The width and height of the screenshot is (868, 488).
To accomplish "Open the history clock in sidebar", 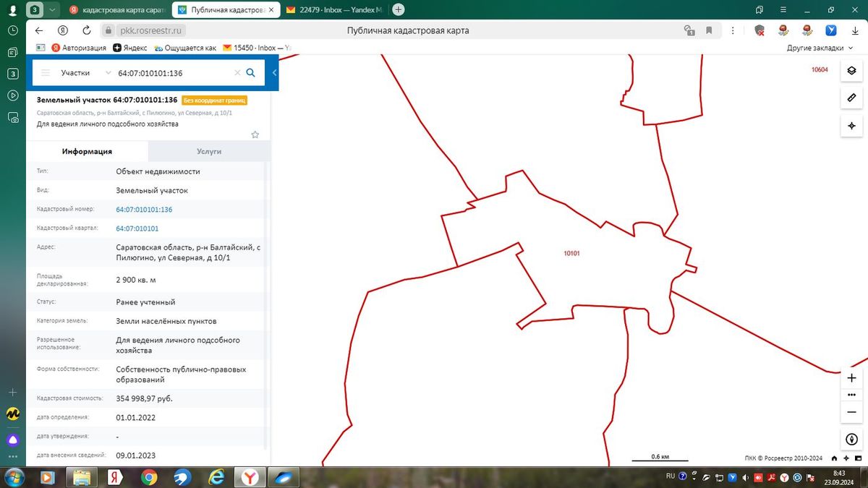I will click(x=12, y=31).
